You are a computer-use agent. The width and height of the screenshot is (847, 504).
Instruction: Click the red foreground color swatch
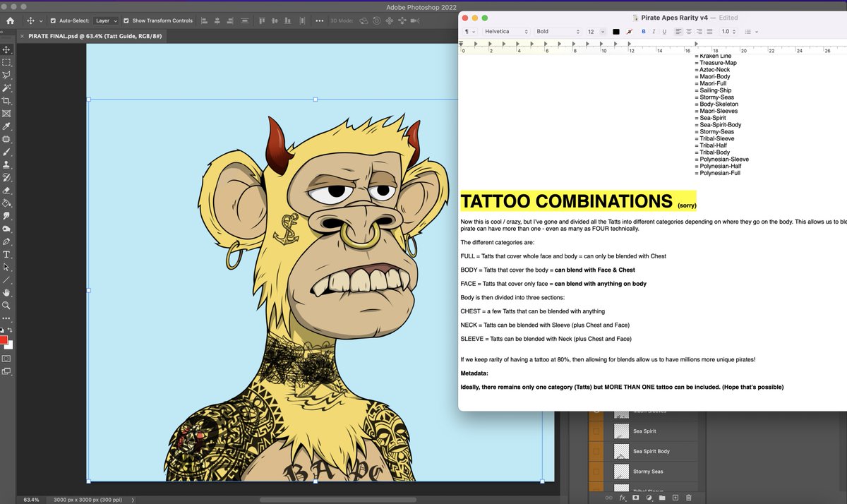[x=4, y=340]
